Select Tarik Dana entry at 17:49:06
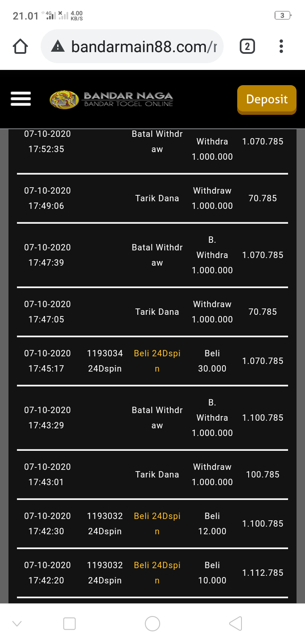Screen dimensions: 305x644 coord(157,198)
